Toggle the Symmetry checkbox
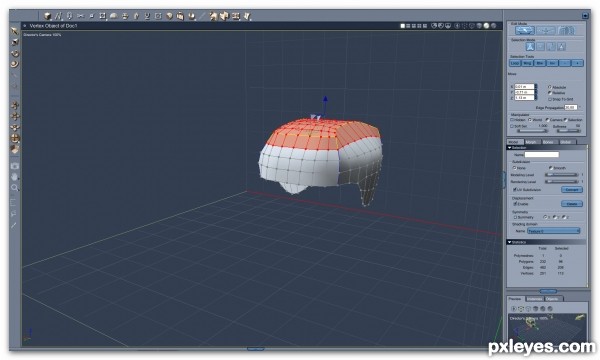 515,217
